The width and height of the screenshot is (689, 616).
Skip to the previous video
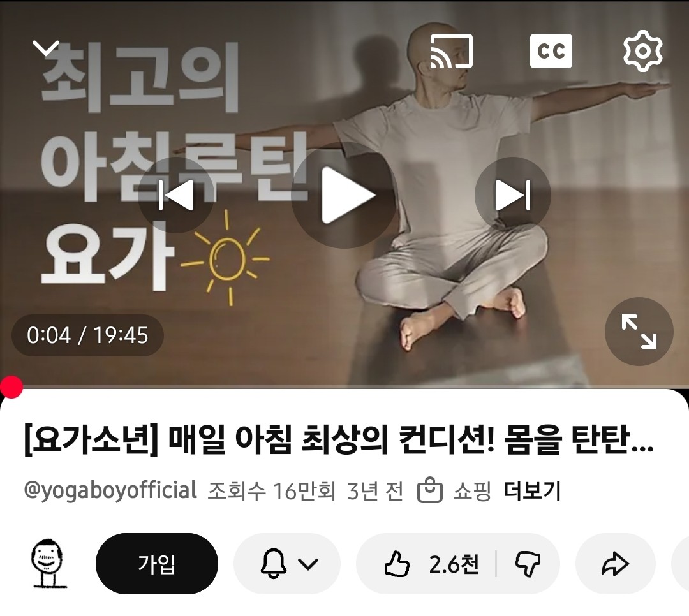coord(176,195)
